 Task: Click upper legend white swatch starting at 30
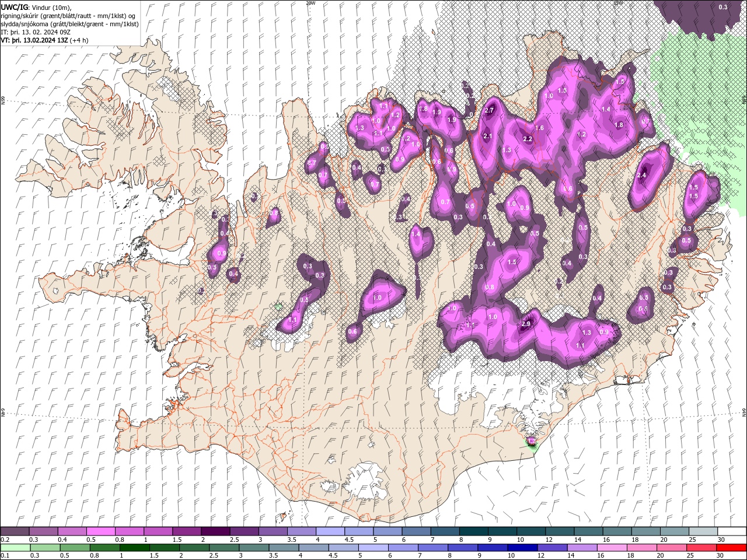tap(732, 531)
